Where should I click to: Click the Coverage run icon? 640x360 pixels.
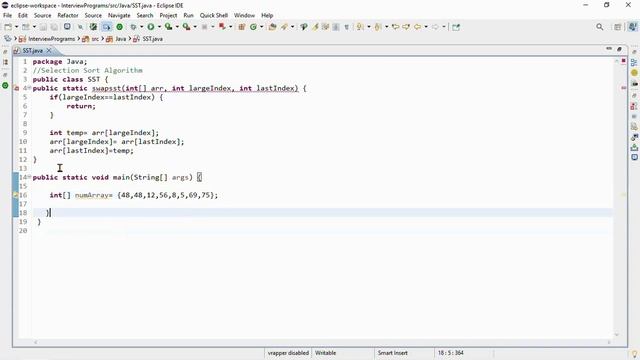(x=168, y=27)
